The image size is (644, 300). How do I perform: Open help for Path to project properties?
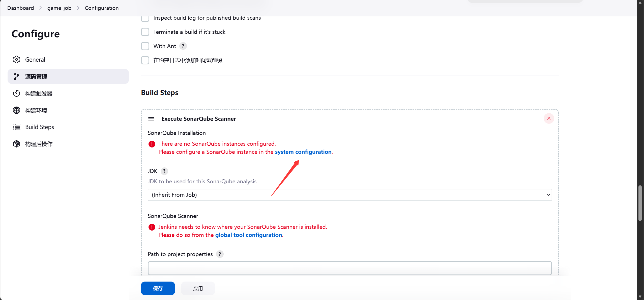[220, 254]
